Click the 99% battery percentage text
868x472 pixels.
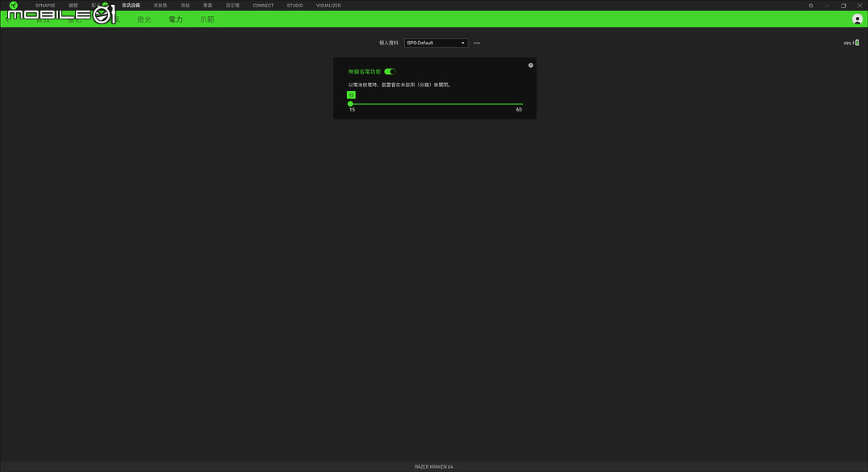(848, 44)
